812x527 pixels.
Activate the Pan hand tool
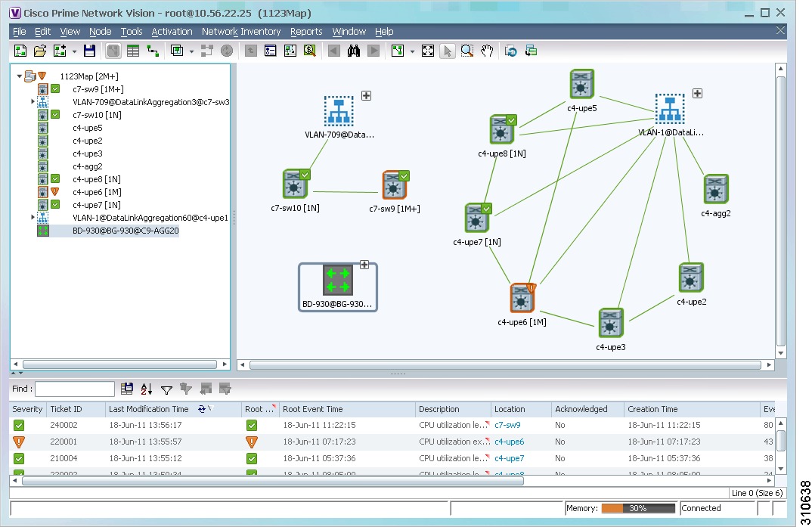click(x=487, y=51)
